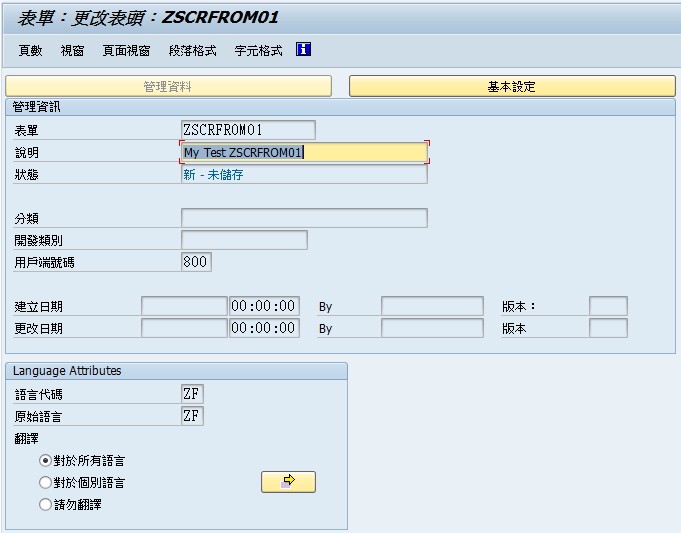Click the 更改日期 label
This screenshot has height=533, width=681.
[x=38, y=328]
